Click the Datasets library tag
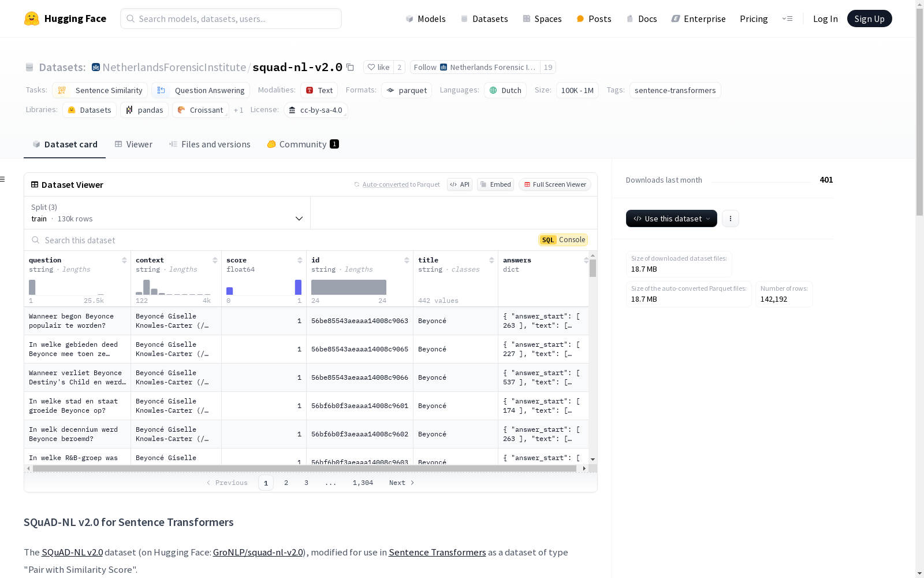924x578 pixels. pos(90,110)
